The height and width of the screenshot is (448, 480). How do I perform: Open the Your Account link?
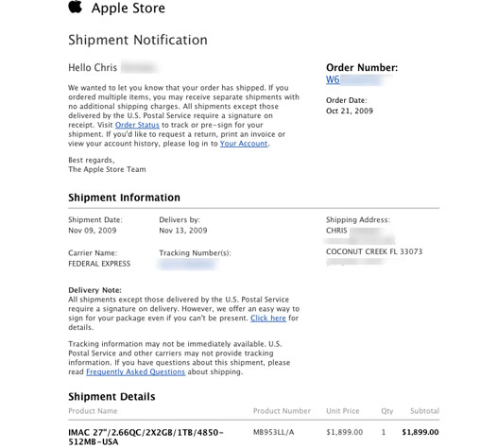click(x=244, y=144)
